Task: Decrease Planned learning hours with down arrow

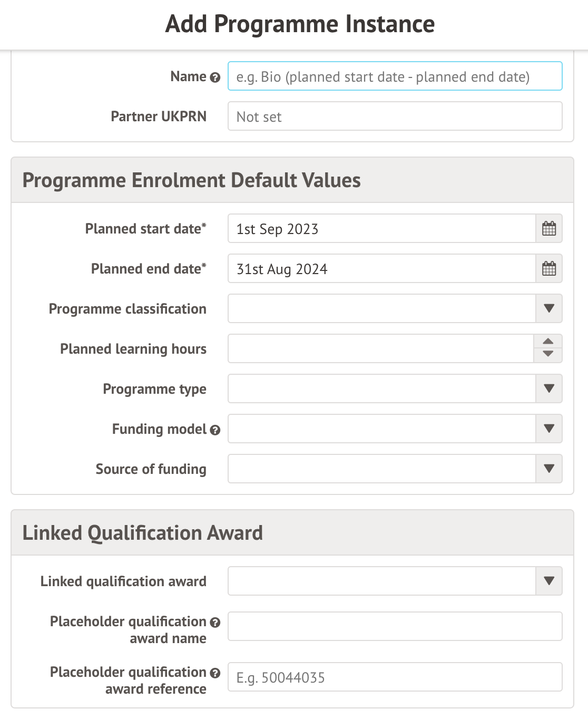Action: pos(548,355)
